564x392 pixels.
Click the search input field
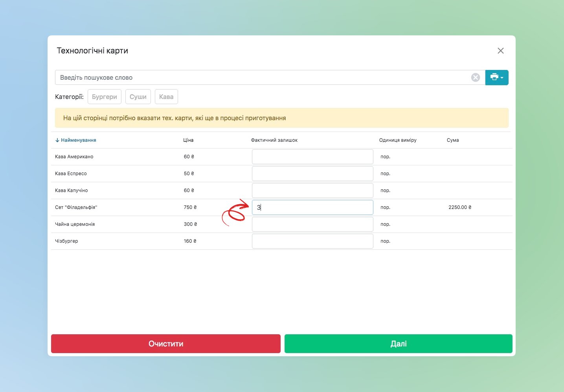tap(263, 77)
